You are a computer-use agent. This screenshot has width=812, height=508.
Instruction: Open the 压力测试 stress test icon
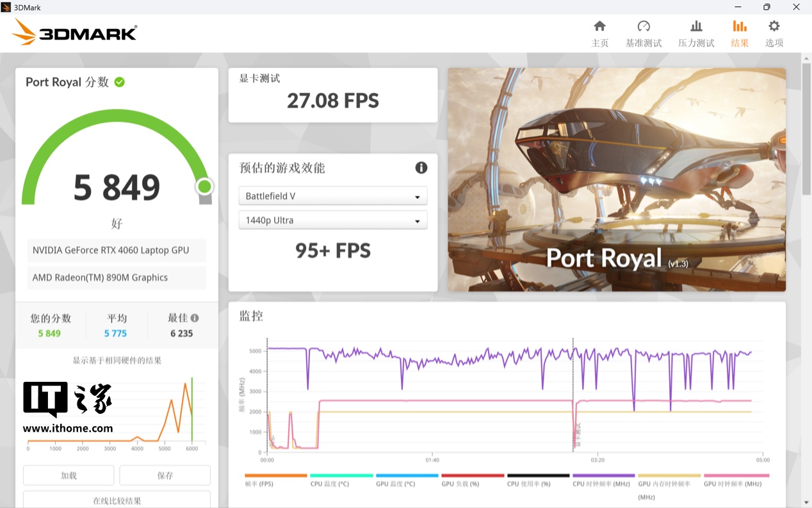[696, 26]
